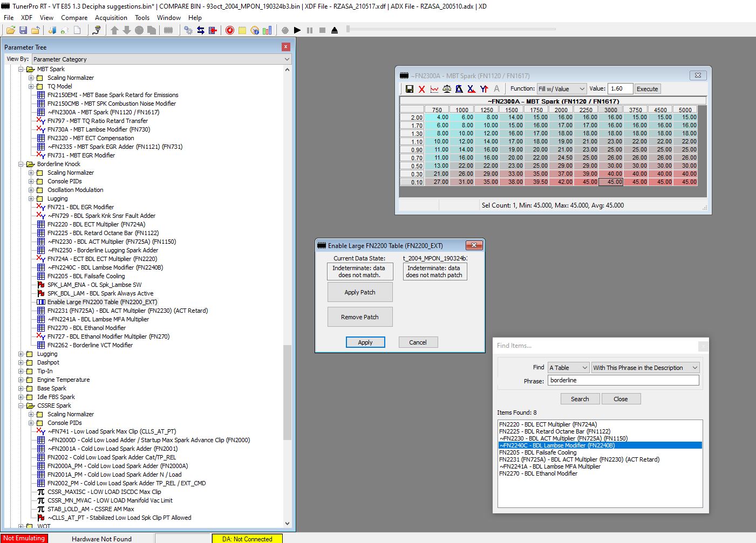Open the Function Fill w/ Value dropdown
Viewport: 756px width, 543px height.
point(561,89)
